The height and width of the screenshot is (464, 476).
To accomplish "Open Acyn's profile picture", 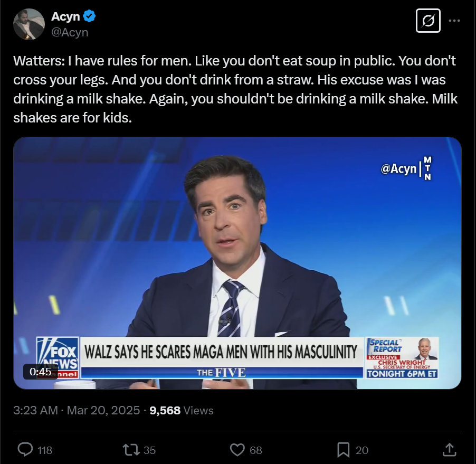I will 29,24.
